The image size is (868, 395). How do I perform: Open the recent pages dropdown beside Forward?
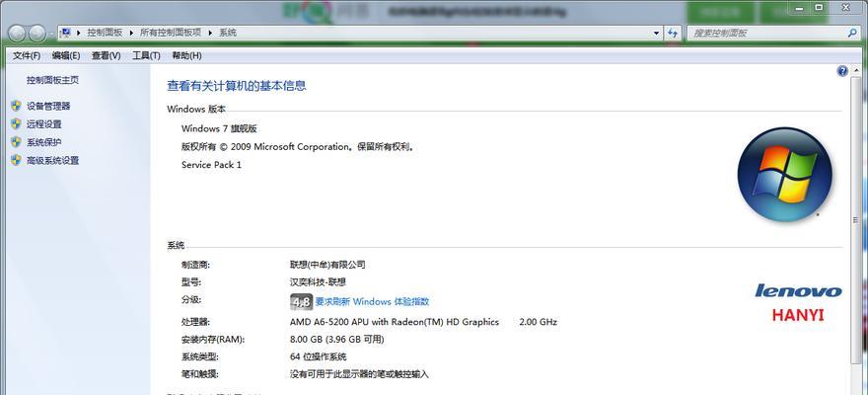pyautogui.click(x=51, y=34)
